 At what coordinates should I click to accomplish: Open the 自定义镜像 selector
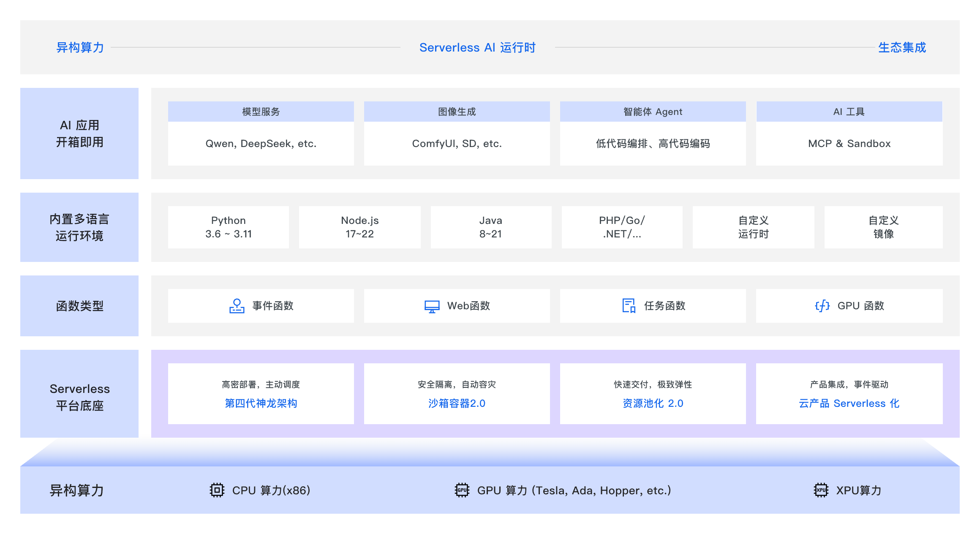point(883,227)
